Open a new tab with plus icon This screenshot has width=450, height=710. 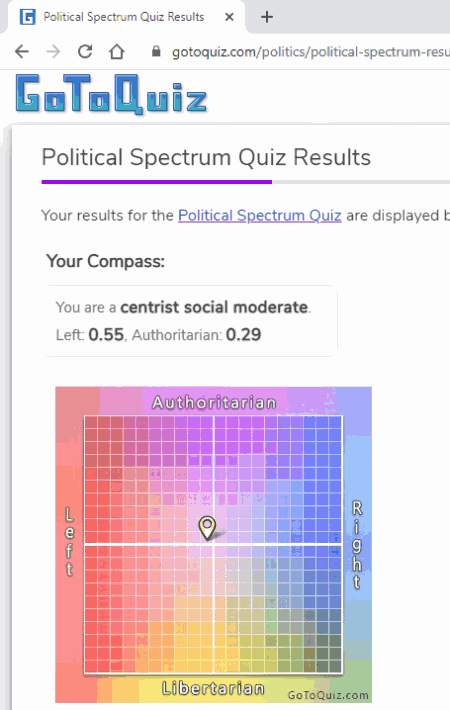[x=267, y=17]
